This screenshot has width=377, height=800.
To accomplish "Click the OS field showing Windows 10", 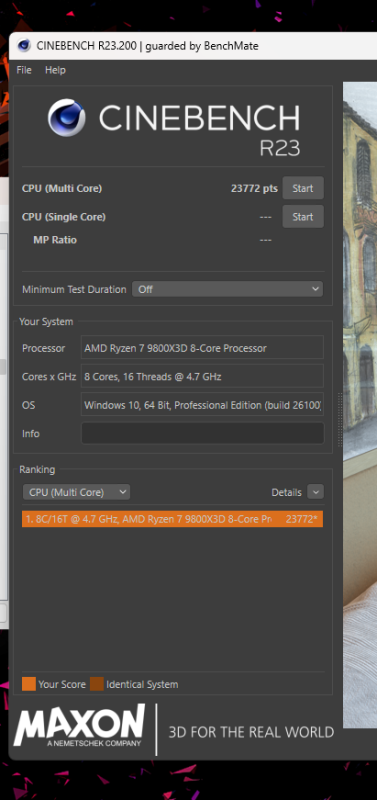I will [x=203, y=405].
